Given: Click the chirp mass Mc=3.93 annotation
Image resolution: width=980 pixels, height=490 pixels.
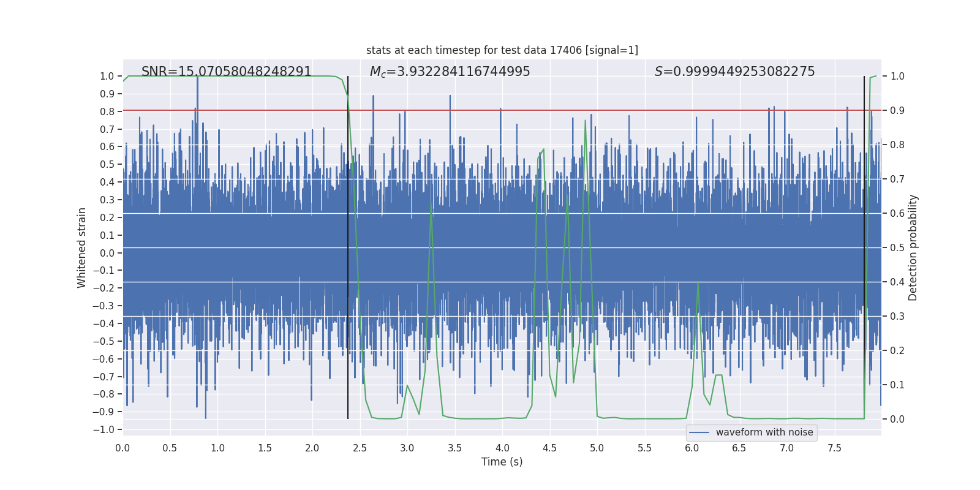Looking at the screenshot, I should click(x=450, y=72).
